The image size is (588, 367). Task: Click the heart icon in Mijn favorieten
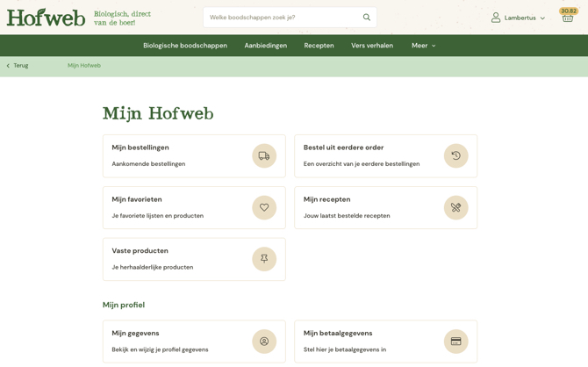(x=264, y=208)
